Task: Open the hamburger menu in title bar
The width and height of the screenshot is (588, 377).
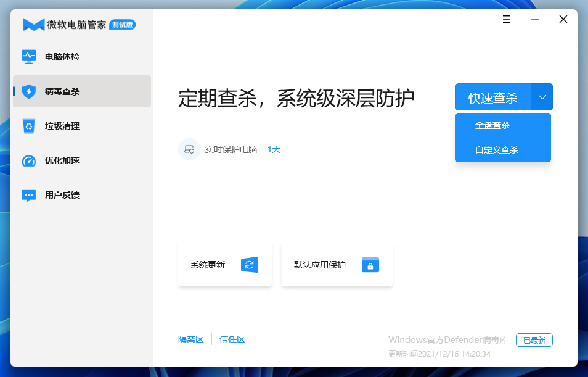Action: pyautogui.click(x=507, y=19)
